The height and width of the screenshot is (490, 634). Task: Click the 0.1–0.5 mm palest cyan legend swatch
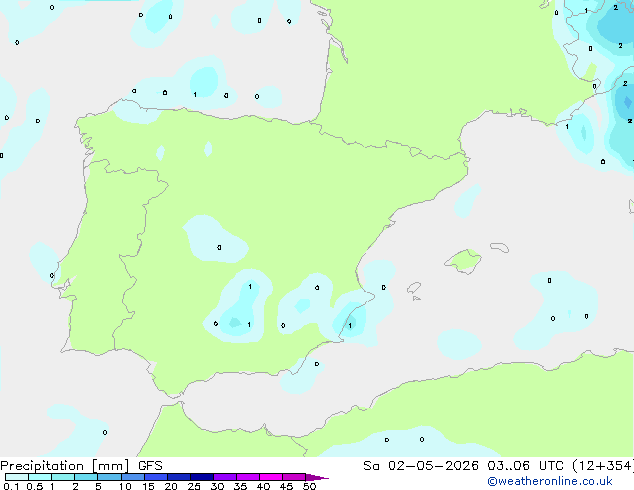(x=17, y=477)
